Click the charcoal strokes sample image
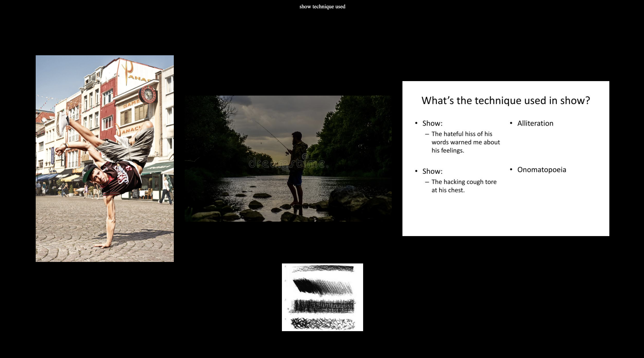644x358 pixels. [322, 297]
